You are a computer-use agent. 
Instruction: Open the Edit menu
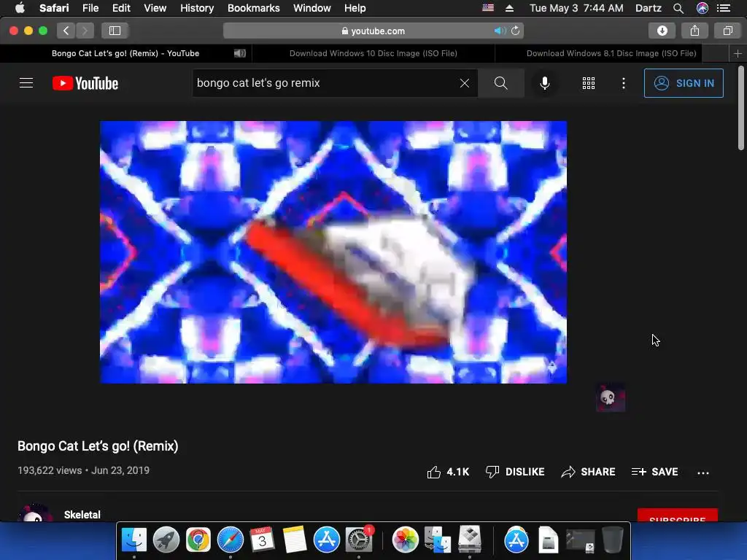(121, 8)
